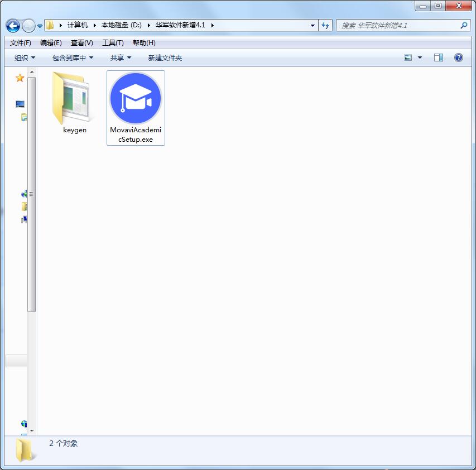Close the Explorer window
476x470 pixels.
pyautogui.click(x=458, y=6)
